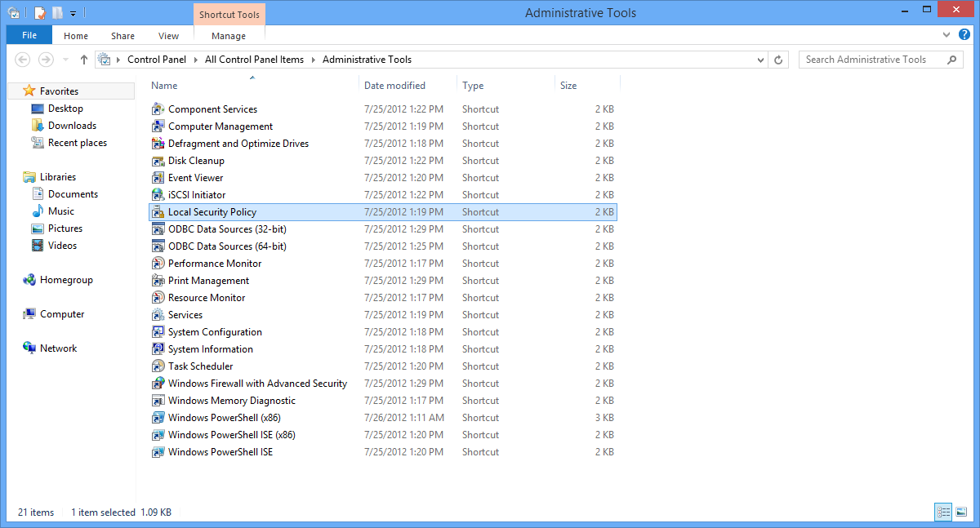Viewport: 980px width, 528px height.
Task: Select the System Information icon
Action: (x=158, y=349)
